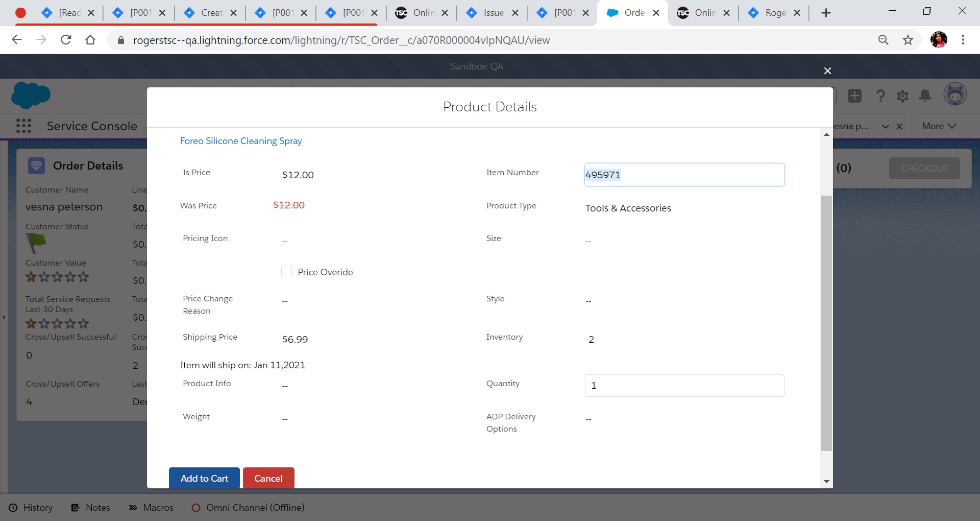Open the App Launcher grid icon
The height and width of the screenshot is (521, 980).
(23, 126)
